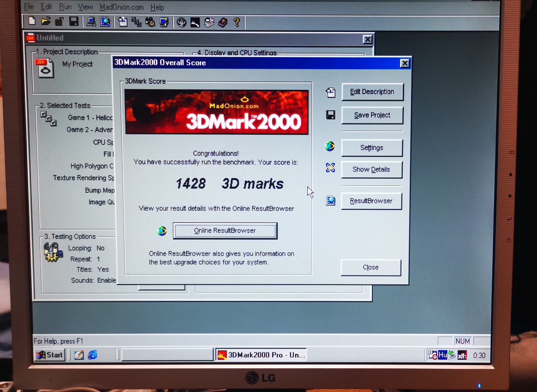The height and width of the screenshot is (392, 537).
Task: Click the document icon beside Edit Description
Action: [331, 92]
